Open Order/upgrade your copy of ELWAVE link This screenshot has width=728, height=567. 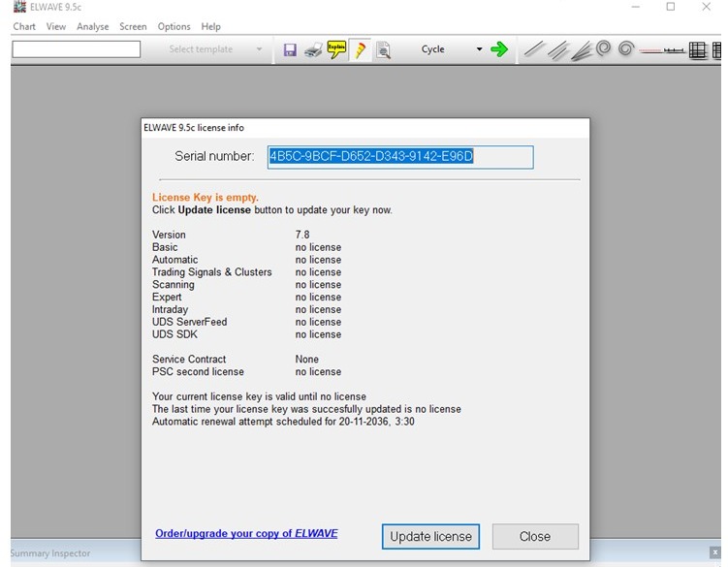246,534
